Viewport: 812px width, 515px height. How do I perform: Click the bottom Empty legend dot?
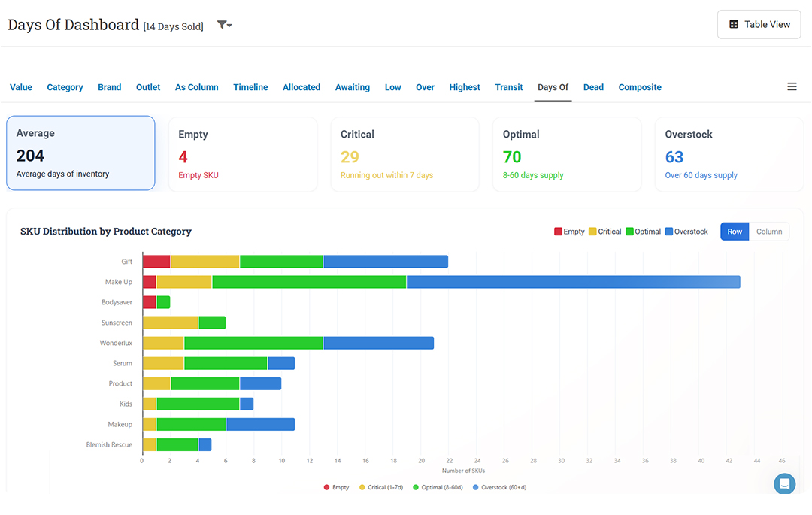tap(326, 488)
